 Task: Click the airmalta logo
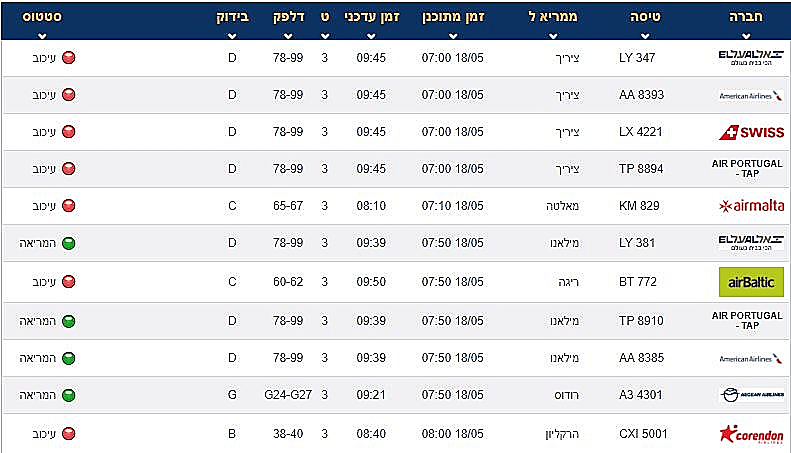click(751, 206)
